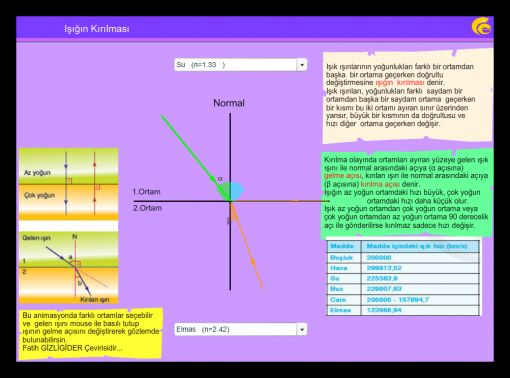The height and width of the screenshot is (378, 510).
Task: Select the Elmas (n=2.42) combo box field
Action: 240,329
